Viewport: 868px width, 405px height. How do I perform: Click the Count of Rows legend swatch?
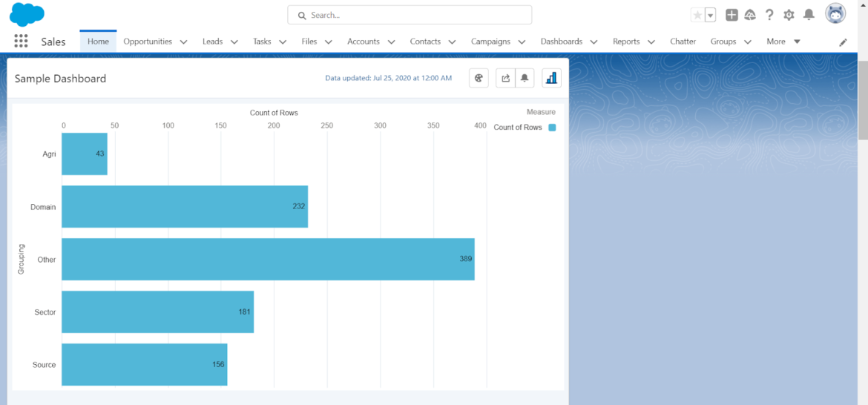[552, 128]
